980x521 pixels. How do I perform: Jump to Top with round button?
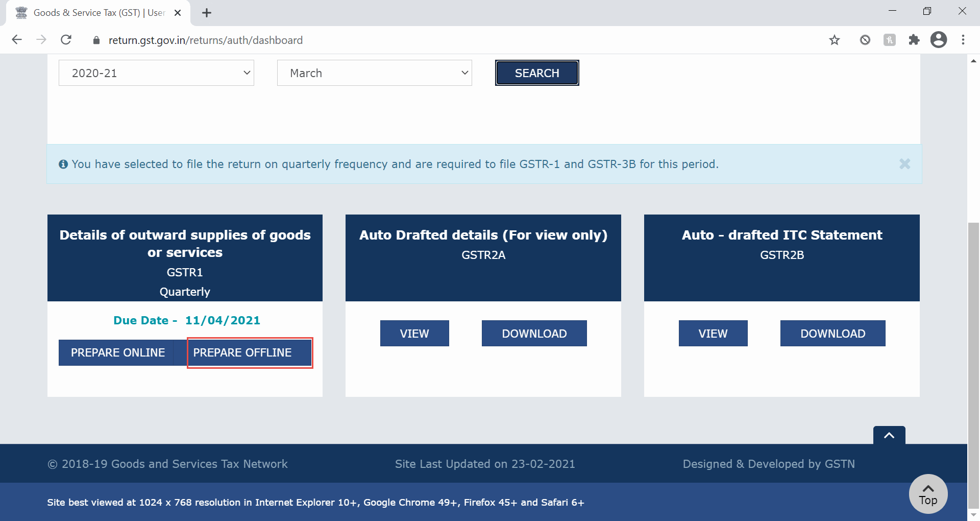928,494
